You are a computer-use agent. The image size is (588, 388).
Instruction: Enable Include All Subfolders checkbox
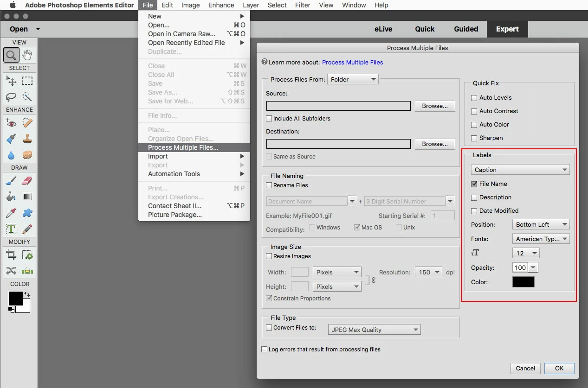269,118
